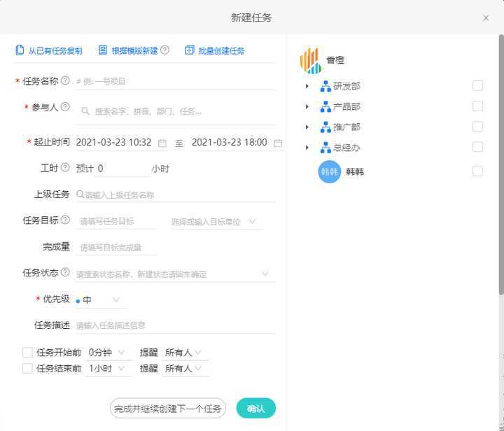
Task: Expand the 产品部 tree node
Action: pyautogui.click(x=307, y=107)
